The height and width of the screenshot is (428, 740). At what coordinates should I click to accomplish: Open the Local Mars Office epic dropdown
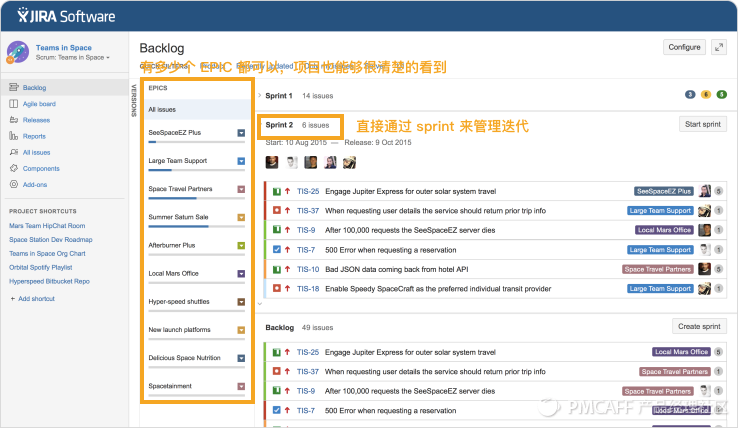(x=241, y=274)
